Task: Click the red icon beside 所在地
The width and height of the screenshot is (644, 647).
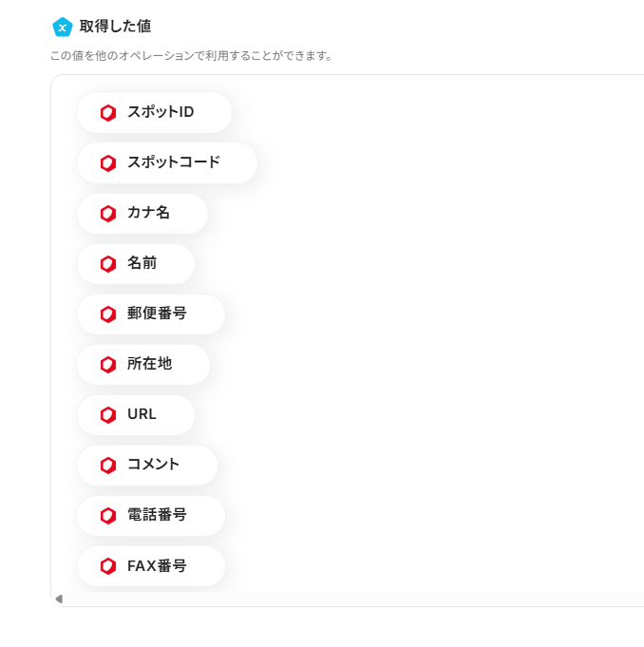Action: tap(108, 365)
